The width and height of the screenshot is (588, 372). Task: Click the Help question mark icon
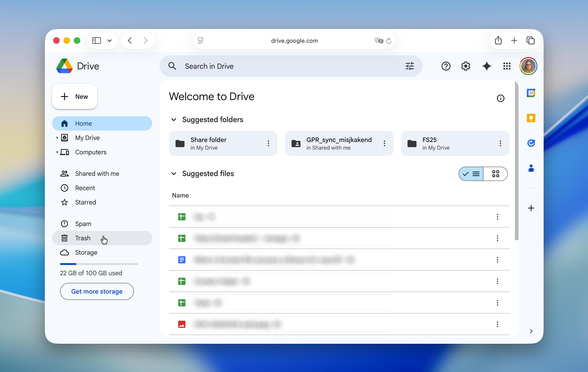[446, 66]
